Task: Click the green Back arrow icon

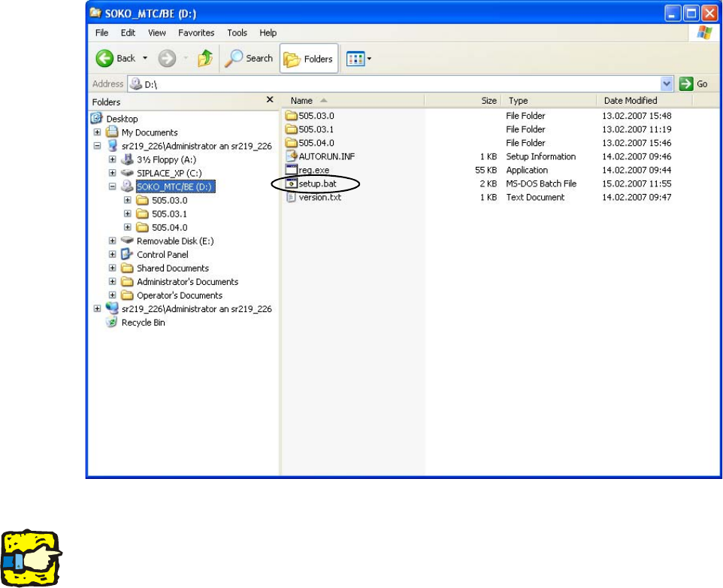Action: click(x=104, y=59)
